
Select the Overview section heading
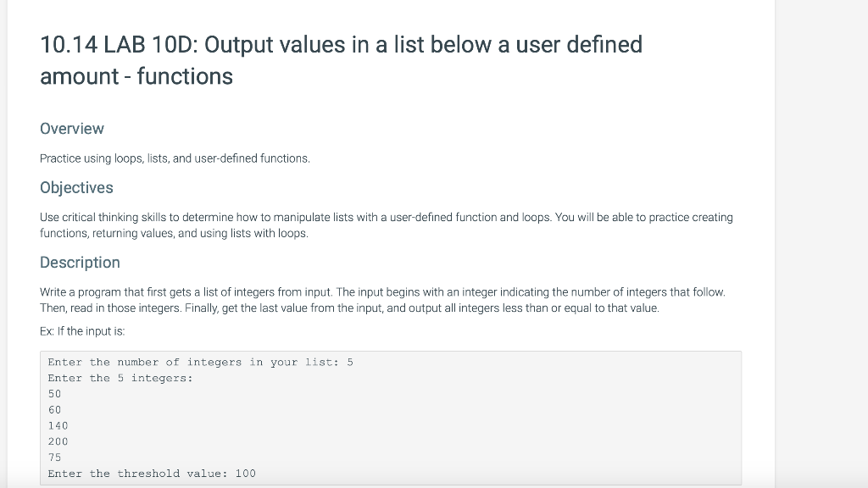click(x=72, y=129)
